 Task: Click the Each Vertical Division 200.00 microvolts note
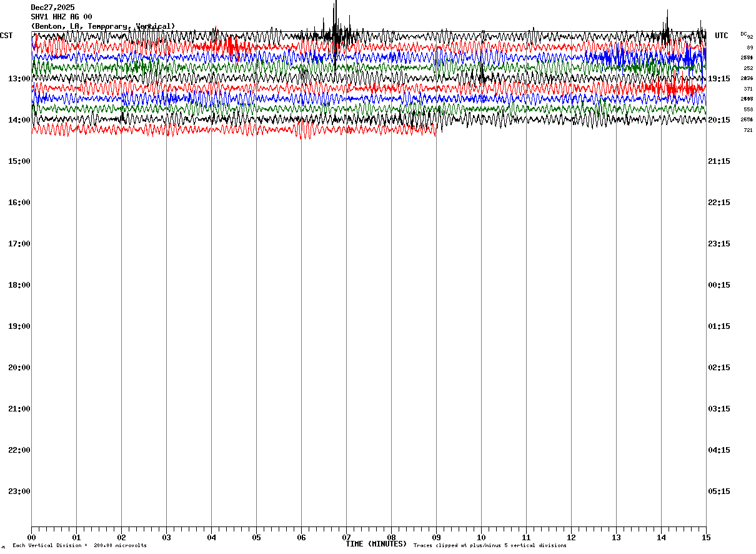pyautogui.click(x=79, y=546)
